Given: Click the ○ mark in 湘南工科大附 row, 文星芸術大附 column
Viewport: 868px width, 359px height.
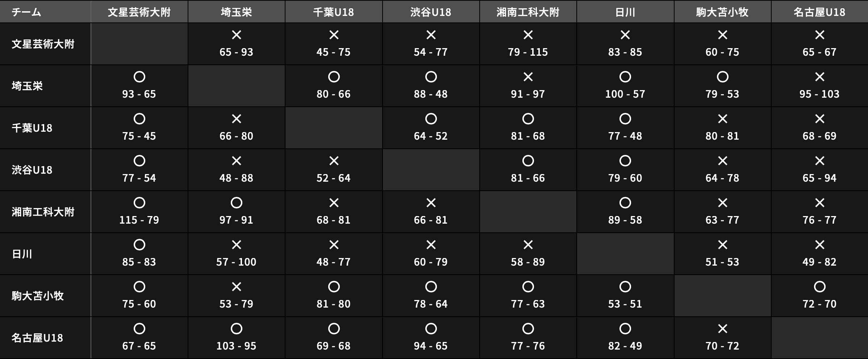Looking at the screenshot, I should click(139, 203).
